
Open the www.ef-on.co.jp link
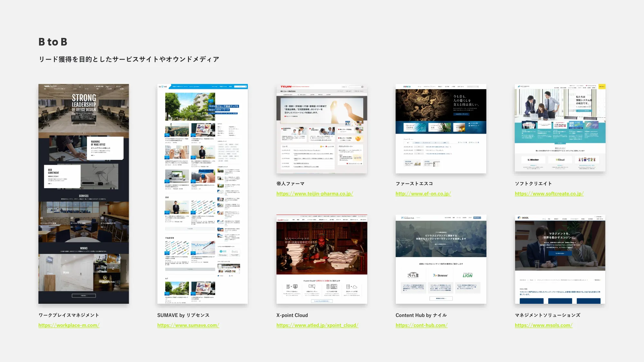(423, 194)
